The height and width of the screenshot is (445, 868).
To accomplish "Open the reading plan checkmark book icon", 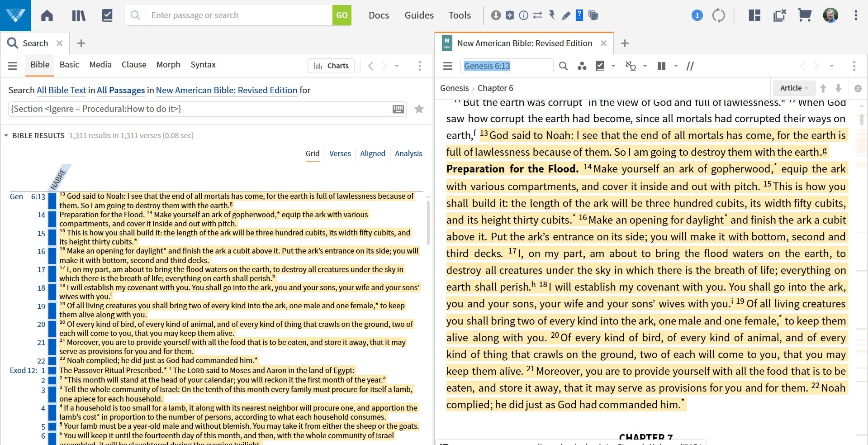I will tap(107, 15).
